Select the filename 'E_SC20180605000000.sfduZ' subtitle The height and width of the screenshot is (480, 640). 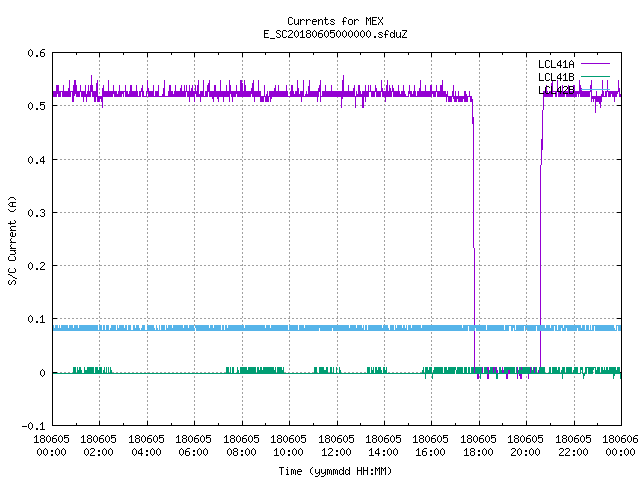click(335, 34)
